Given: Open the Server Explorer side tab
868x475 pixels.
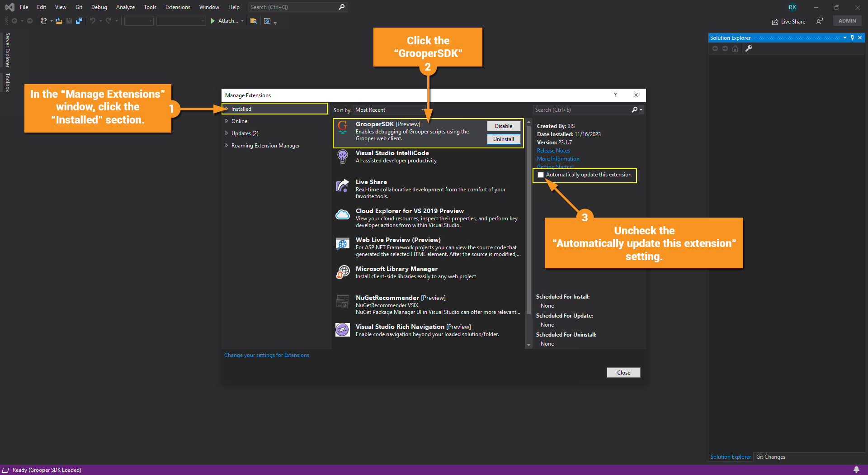Looking at the screenshot, I should coord(7,50).
